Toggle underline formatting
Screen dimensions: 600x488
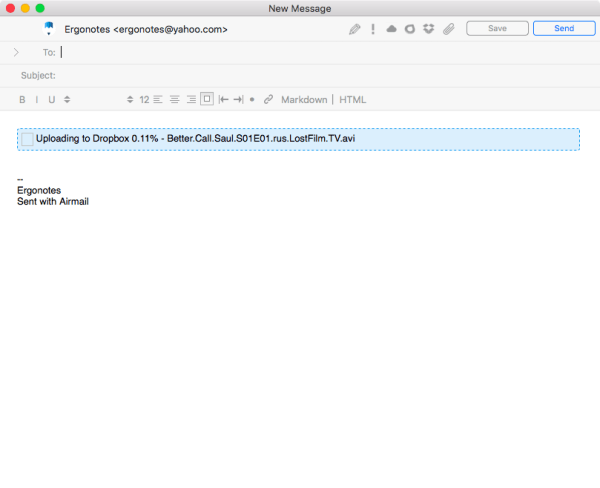[51, 100]
